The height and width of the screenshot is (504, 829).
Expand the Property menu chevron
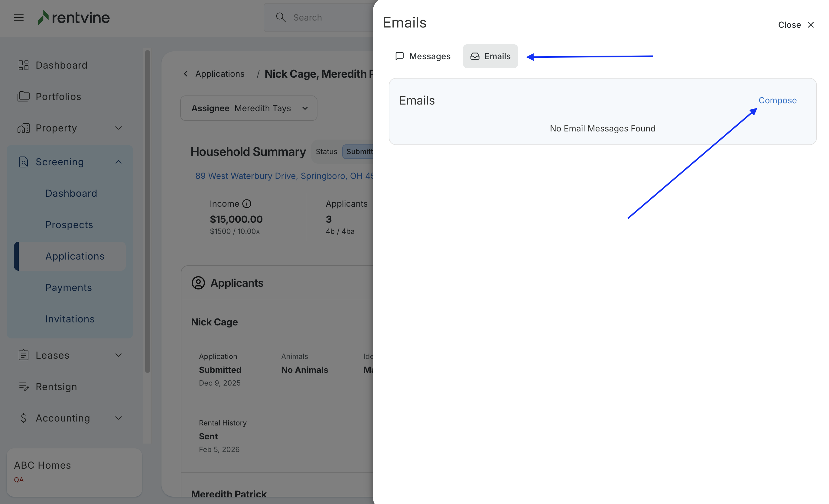pos(119,128)
